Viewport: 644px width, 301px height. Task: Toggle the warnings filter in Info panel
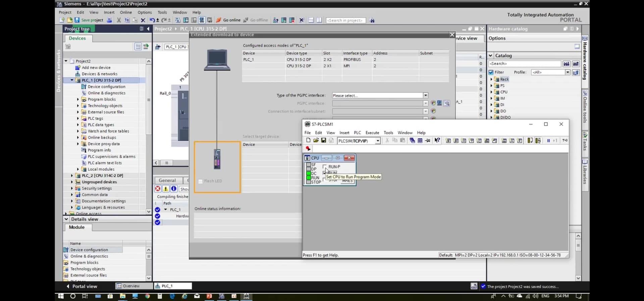click(166, 189)
